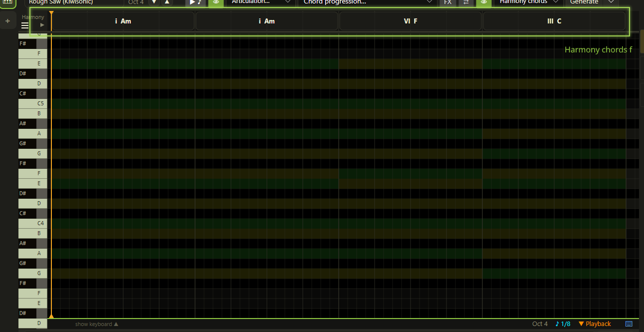Shift octave down with the down arrow
The height and width of the screenshot is (332, 644).
[154, 2]
